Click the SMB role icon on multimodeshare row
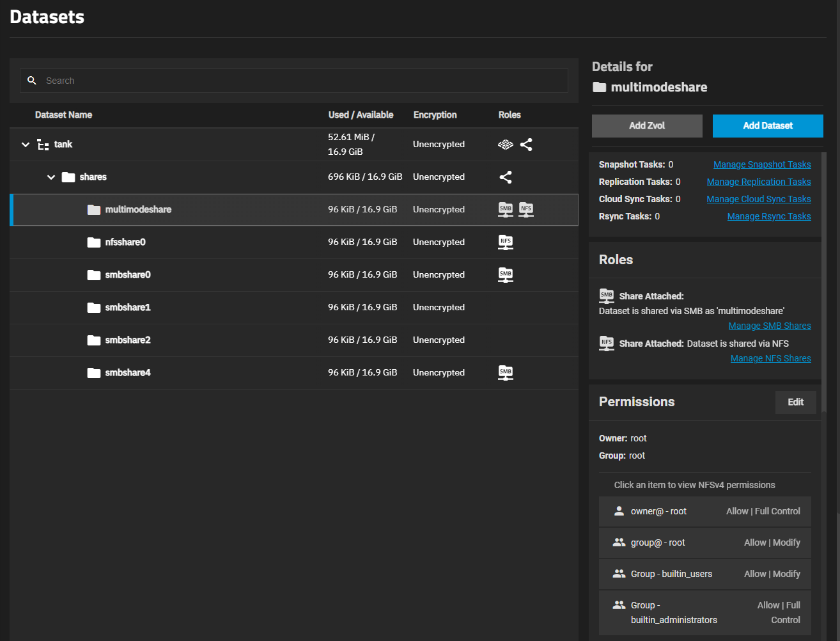Viewport: 840px width, 641px height. pyautogui.click(x=505, y=209)
